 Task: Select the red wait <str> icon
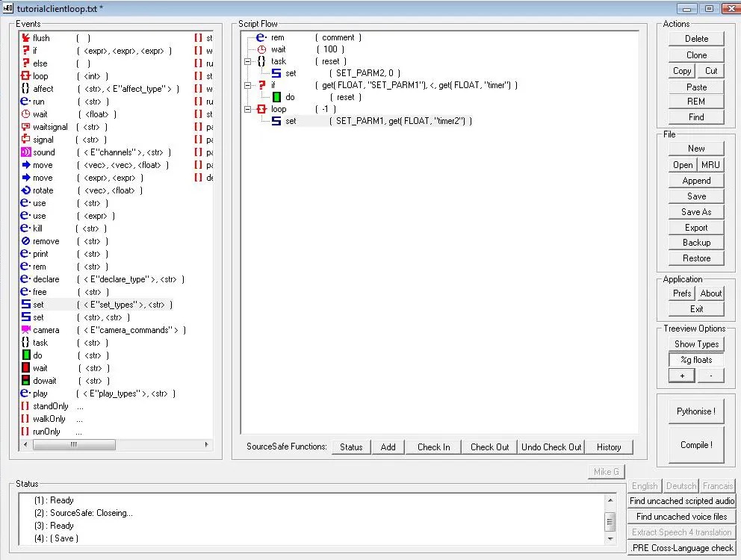coord(26,367)
